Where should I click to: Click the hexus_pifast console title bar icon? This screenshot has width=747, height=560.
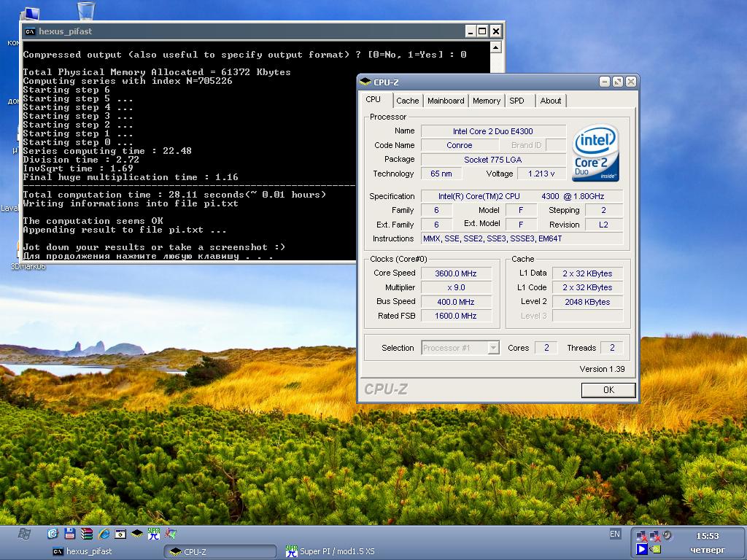(30, 31)
